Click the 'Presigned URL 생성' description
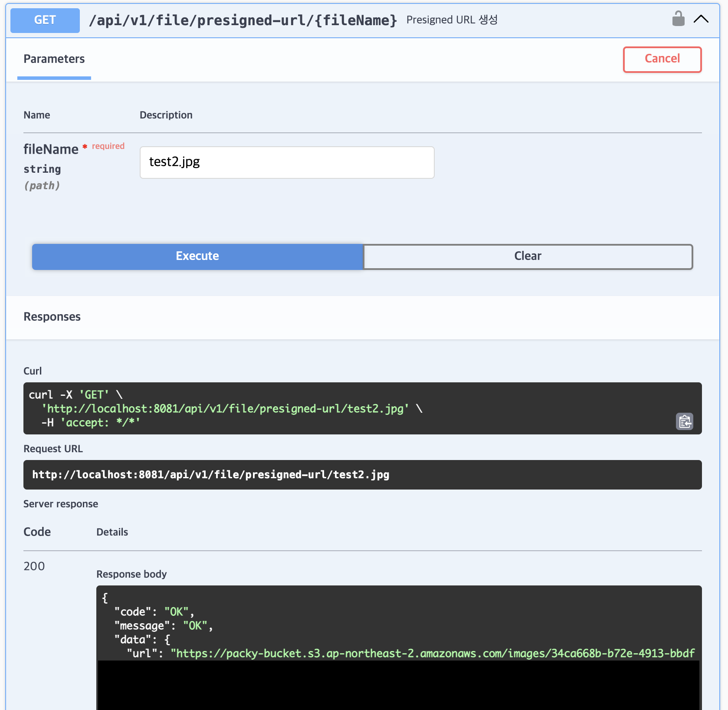The width and height of the screenshot is (728, 710). click(452, 20)
